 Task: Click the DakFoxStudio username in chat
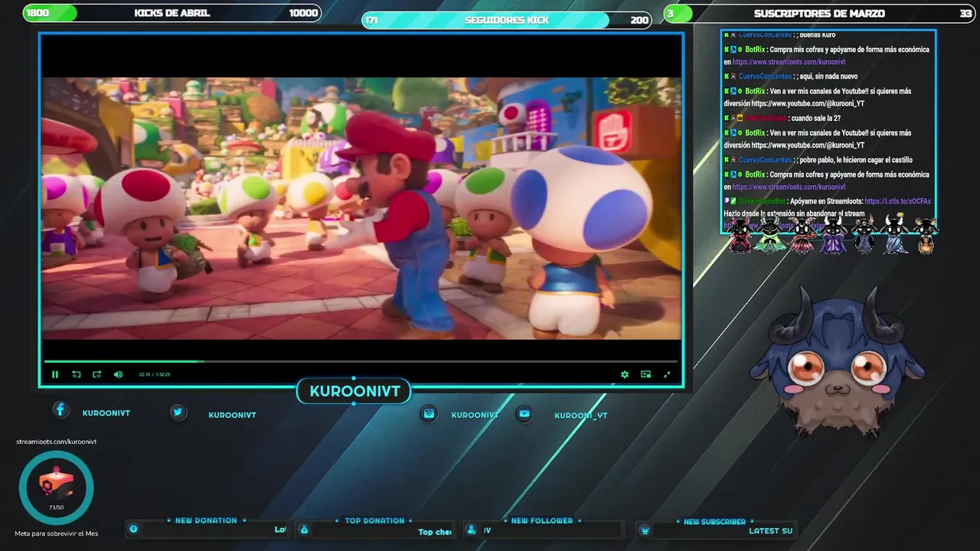(x=766, y=118)
